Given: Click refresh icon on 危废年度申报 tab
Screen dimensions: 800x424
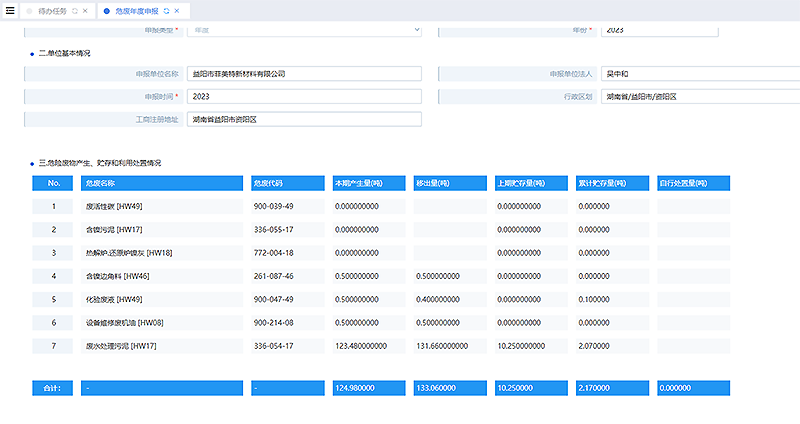Looking at the screenshot, I should pos(165,10).
